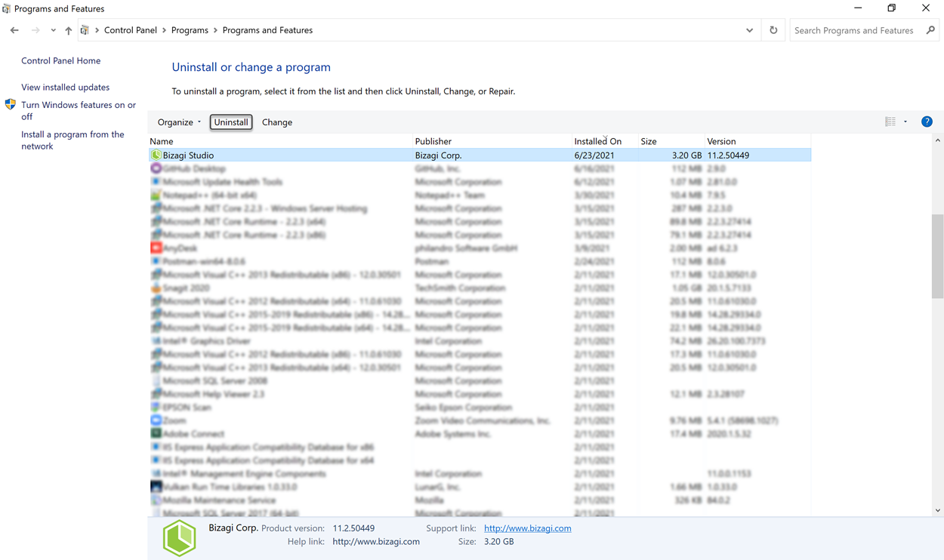
Task: Close the Programs and Features window
Action: tap(926, 8)
